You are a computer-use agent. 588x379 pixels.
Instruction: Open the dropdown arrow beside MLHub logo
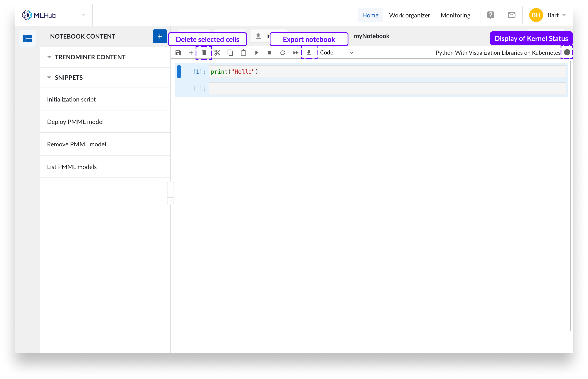tap(84, 15)
